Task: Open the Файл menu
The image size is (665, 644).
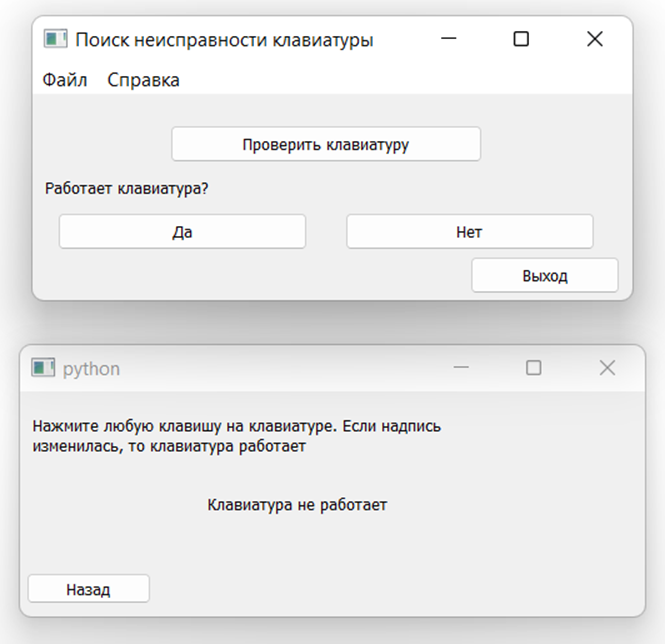Action: pos(65,80)
